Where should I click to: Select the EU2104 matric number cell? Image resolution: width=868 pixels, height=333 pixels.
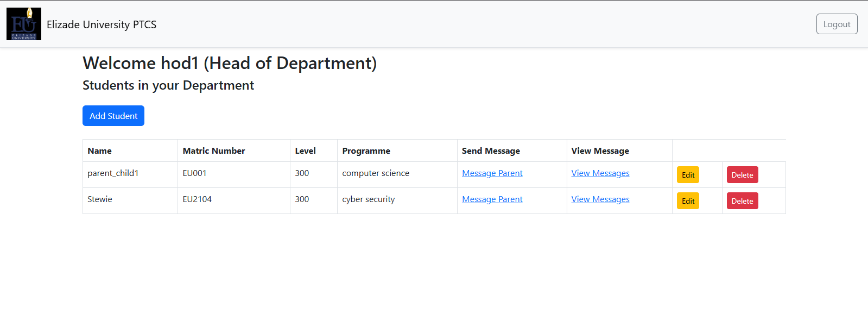click(x=197, y=199)
